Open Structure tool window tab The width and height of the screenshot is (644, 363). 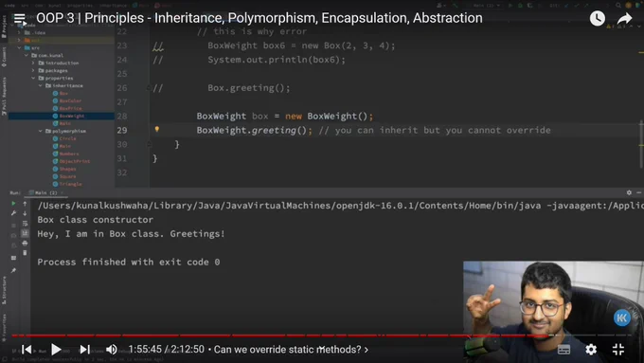pyautogui.click(x=4, y=290)
